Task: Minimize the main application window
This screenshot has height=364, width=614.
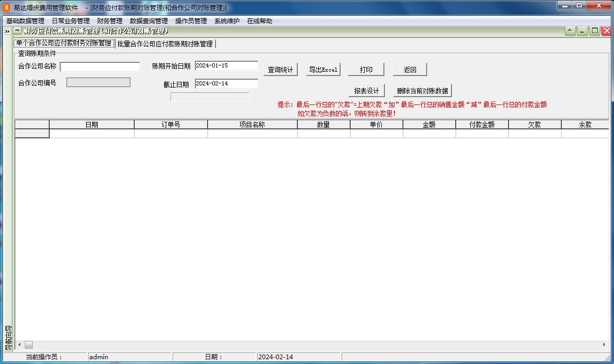Action: [x=565, y=5]
